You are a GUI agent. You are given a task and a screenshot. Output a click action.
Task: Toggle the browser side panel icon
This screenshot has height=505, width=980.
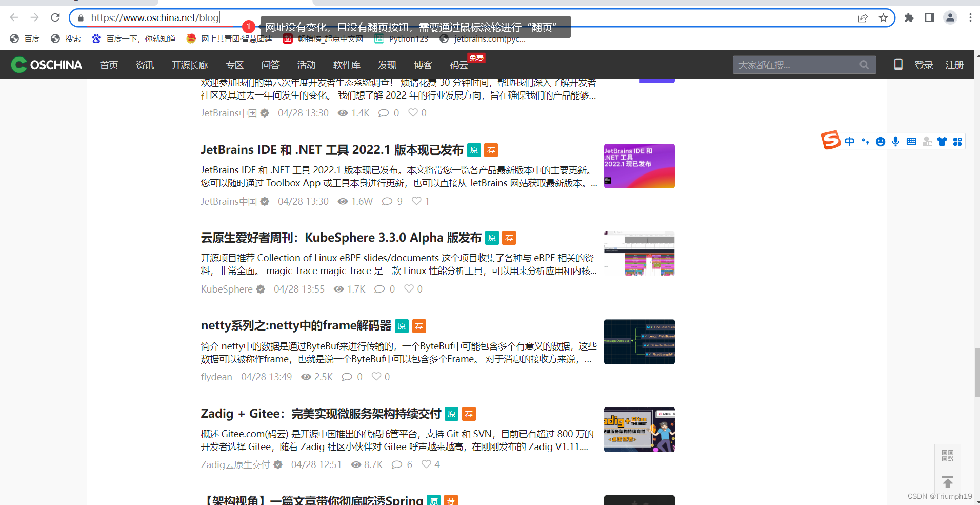point(929,18)
